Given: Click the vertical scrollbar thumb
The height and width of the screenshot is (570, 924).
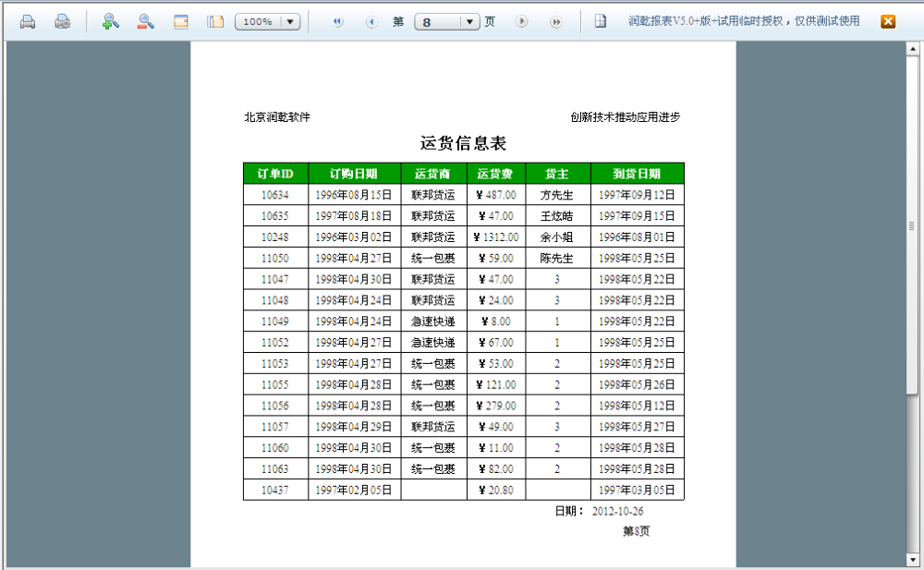Looking at the screenshot, I should [x=913, y=224].
